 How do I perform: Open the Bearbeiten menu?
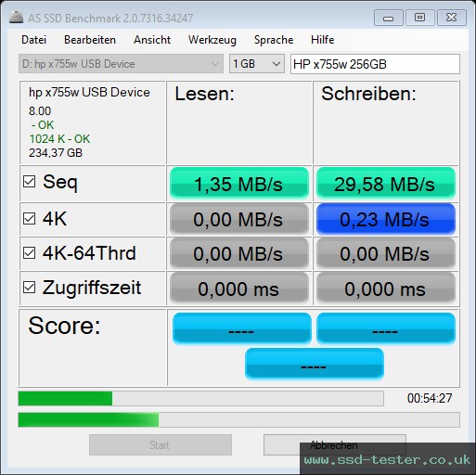click(x=90, y=40)
